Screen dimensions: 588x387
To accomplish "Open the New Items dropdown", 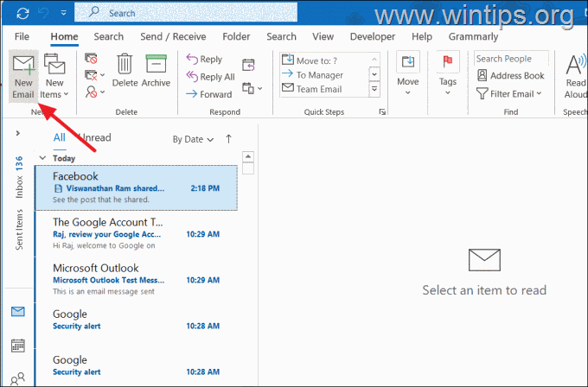I will pos(54,76).
